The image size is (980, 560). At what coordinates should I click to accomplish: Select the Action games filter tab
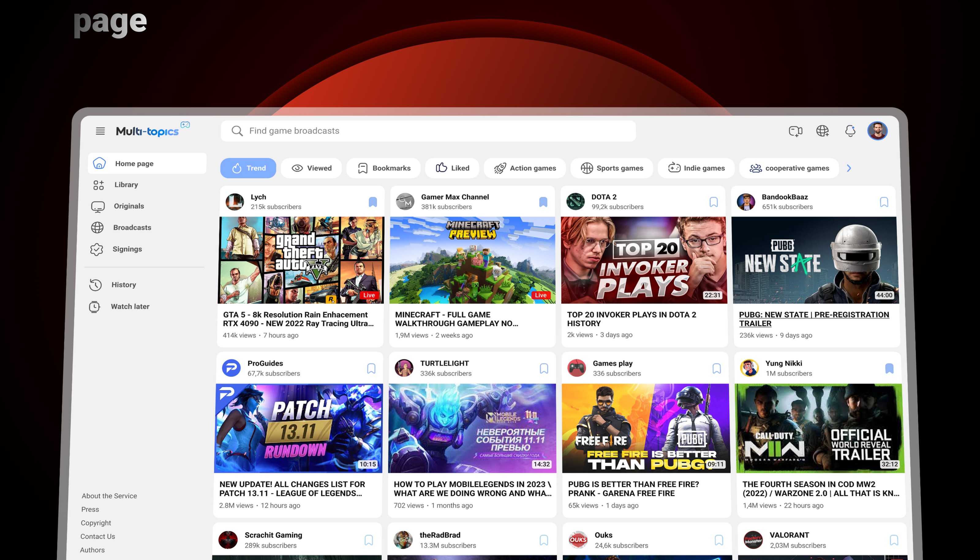click(x=525, y=168)
